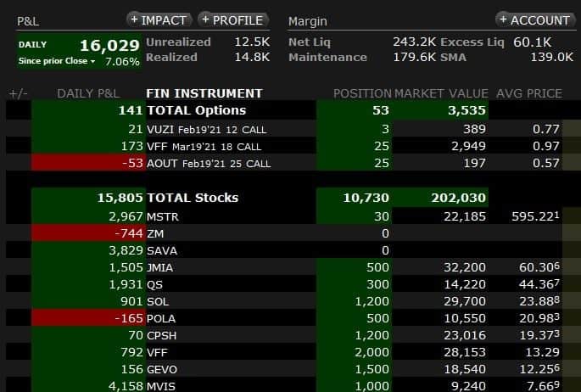Click total stocks market value 202,030
The image size is (581, 392).
[458, 198]
